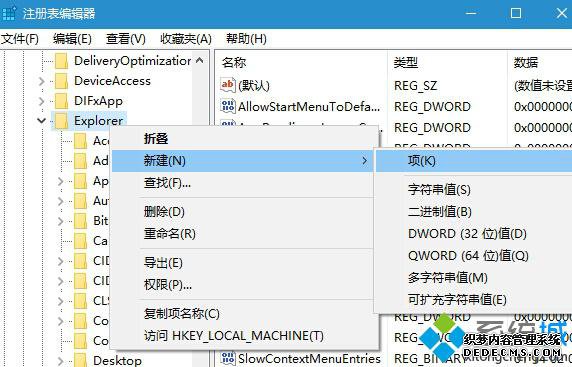Select the folder icon of the Au subkey
This screenshot has height=367, width=572.
click(80, 201)
